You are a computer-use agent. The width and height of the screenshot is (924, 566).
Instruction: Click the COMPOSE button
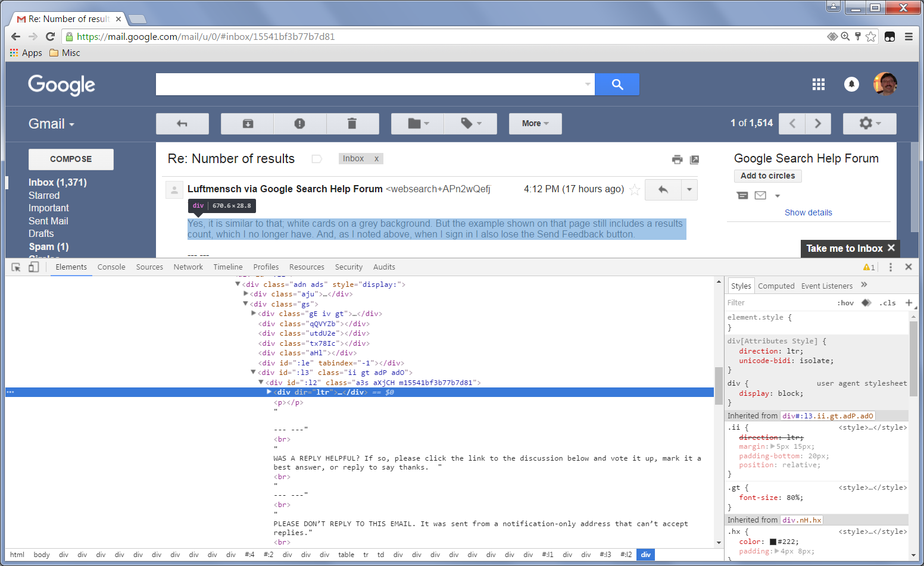71,159
